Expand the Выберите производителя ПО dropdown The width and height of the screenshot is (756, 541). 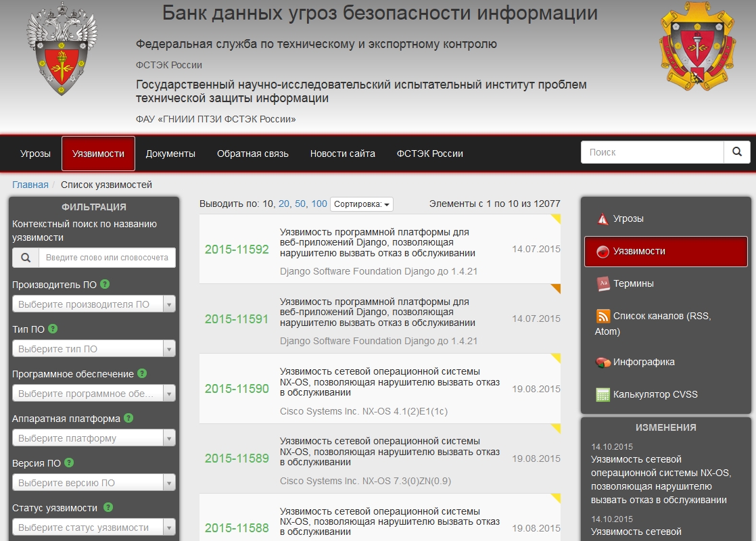pos(93,304)
